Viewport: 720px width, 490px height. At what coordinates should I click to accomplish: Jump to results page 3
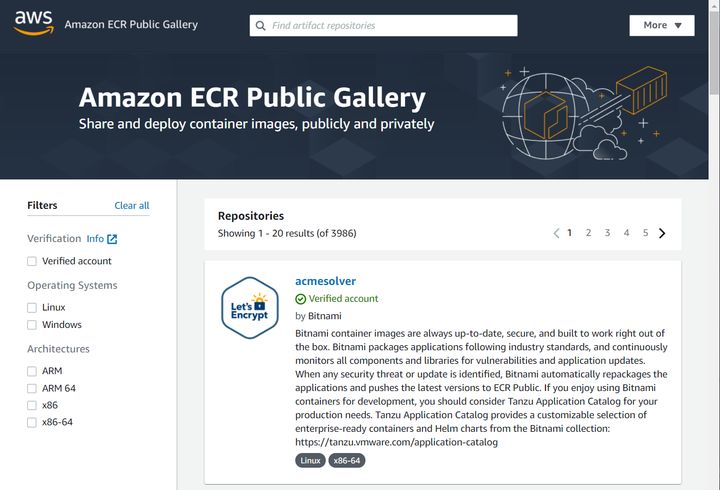(x=607, y=233)
